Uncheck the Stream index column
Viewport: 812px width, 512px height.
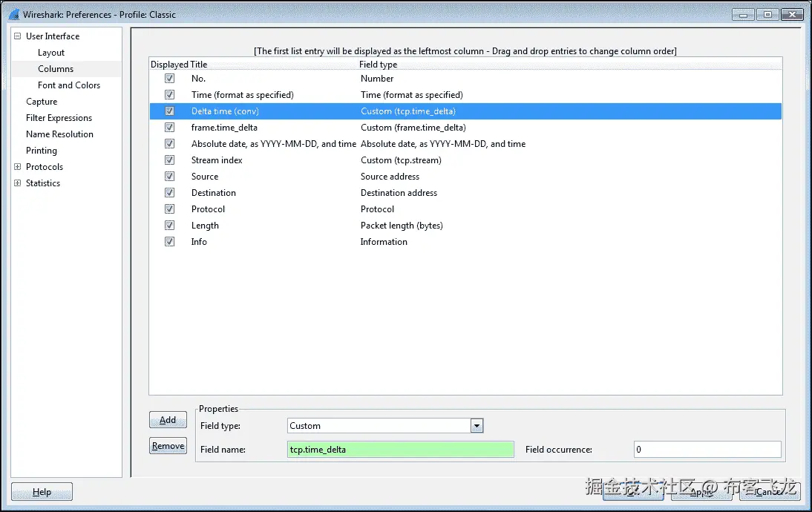pyautogui.click(x=169, y=160)
